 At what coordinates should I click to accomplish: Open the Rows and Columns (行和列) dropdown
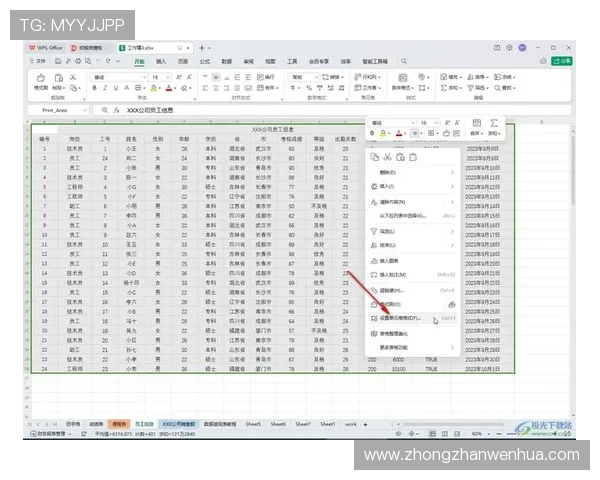pos(368,77)
